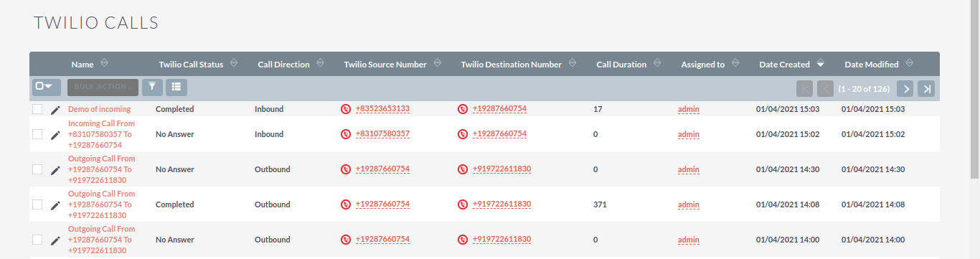Edit the Demo of incoming record pencil
The width and height of the screenshot is (980, 259).
click(x=56, y=110)
